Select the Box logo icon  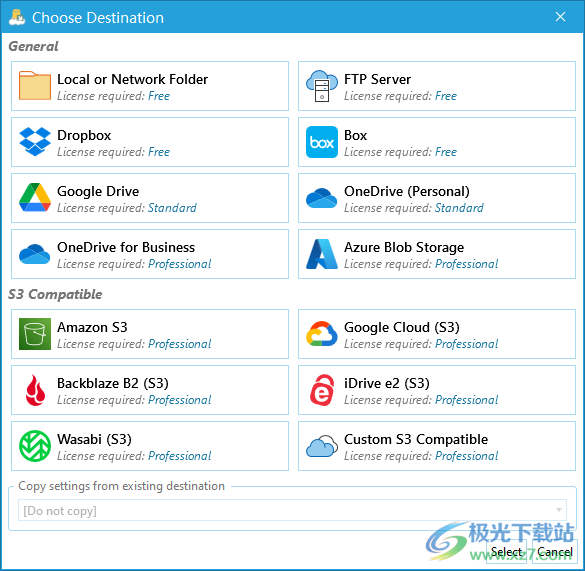[322, 142]
